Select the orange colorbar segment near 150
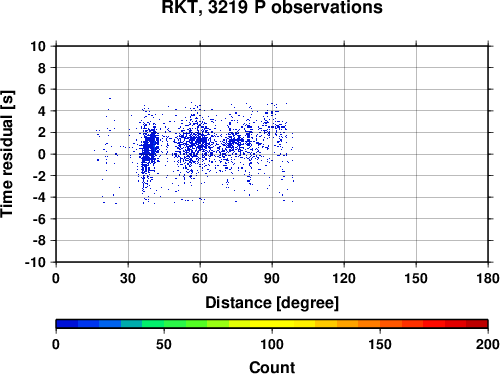 point(369,324)
